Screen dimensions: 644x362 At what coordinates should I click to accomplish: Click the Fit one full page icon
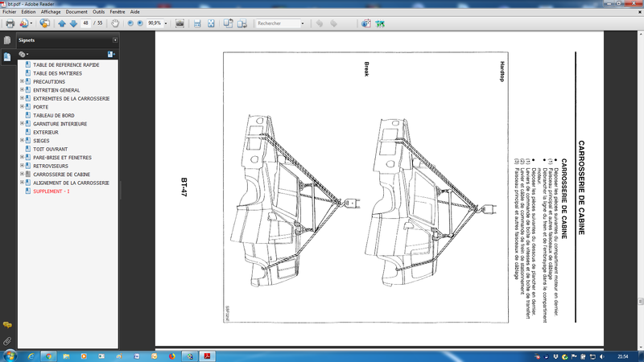pos(211,23)
